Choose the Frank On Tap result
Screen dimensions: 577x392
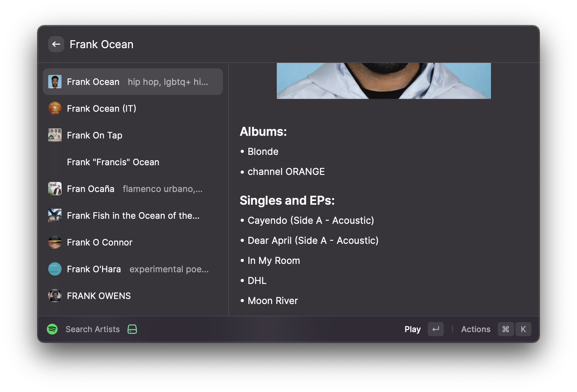coord(133,135)
